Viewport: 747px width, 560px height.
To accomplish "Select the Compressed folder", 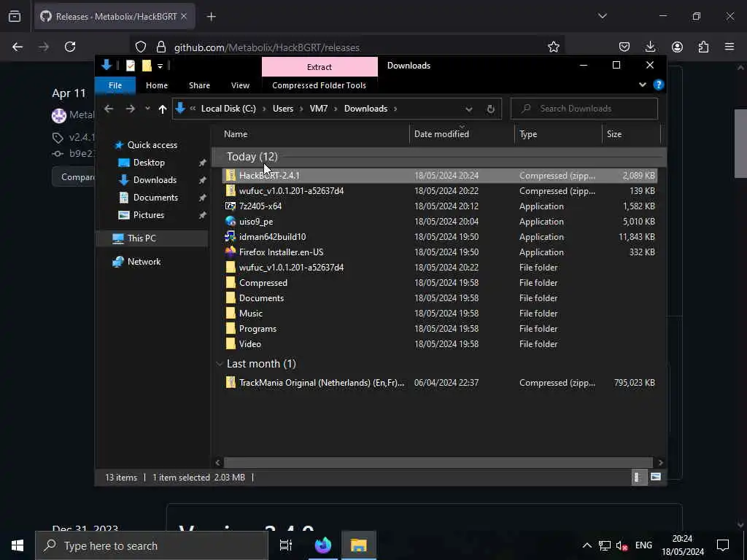I will pyautogui.click(x=440, y=282).
